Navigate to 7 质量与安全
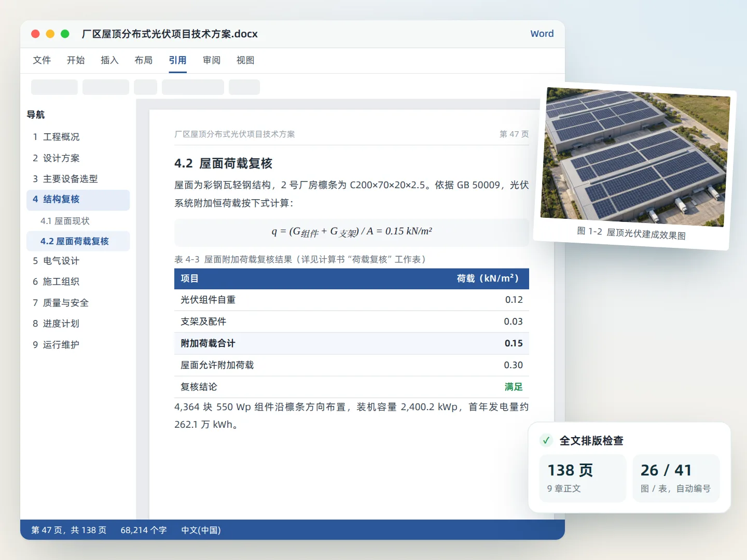Viewport: 747px width, 560px height. point(78,303)
